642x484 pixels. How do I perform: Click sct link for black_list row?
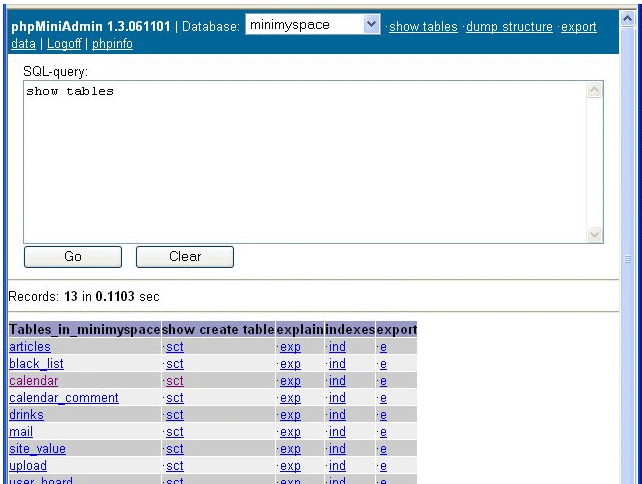175,364
